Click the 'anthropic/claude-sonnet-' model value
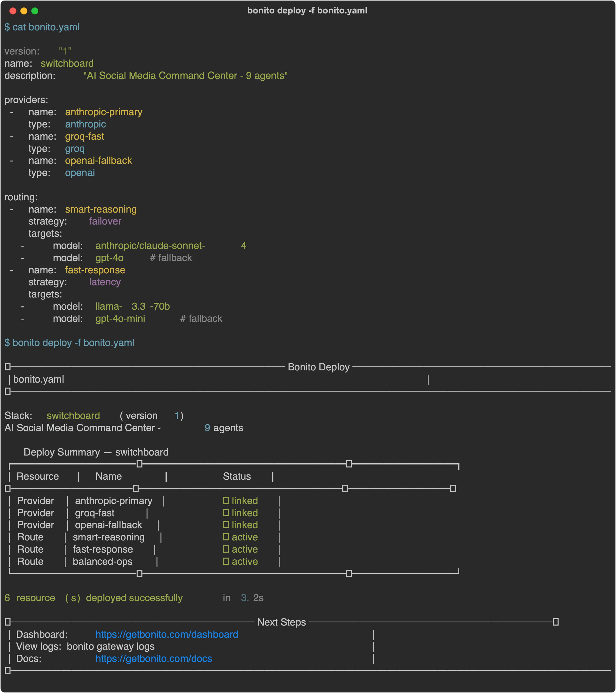 pos(151,246)
